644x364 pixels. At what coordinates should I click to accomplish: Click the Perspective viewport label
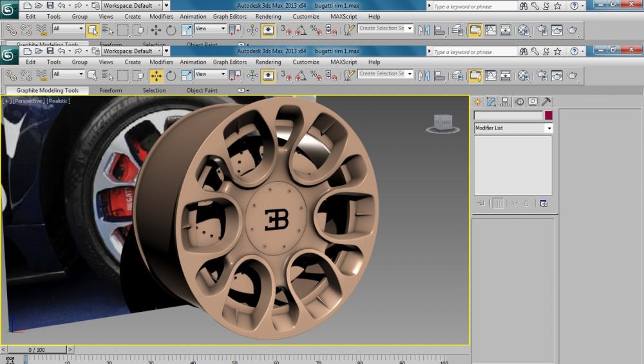28,101
